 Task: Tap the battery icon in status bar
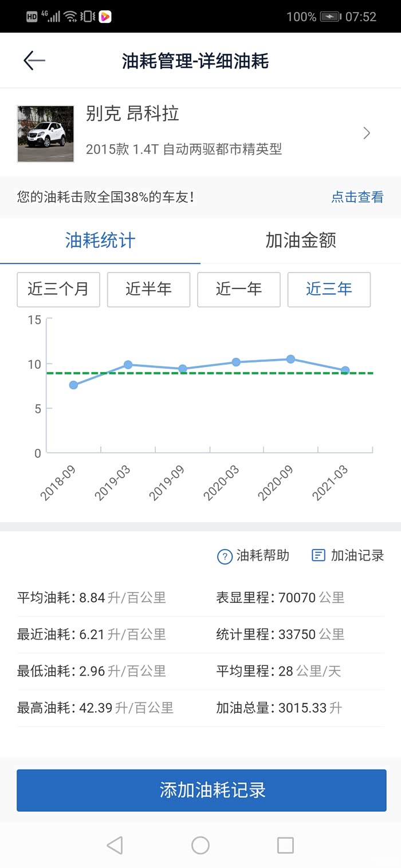point(331,17)
